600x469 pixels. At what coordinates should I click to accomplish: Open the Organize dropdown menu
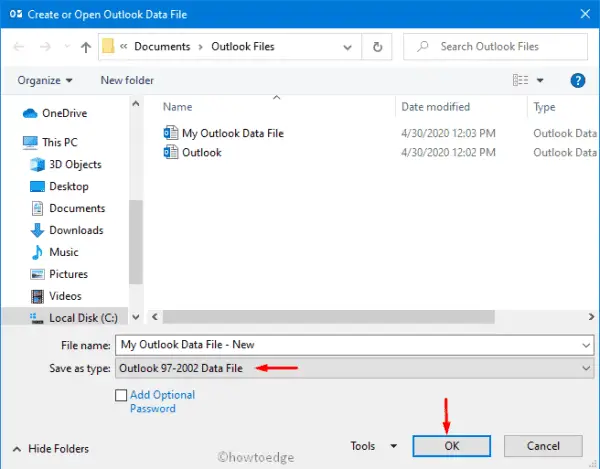pyautogui.click(x=45, y=80)
